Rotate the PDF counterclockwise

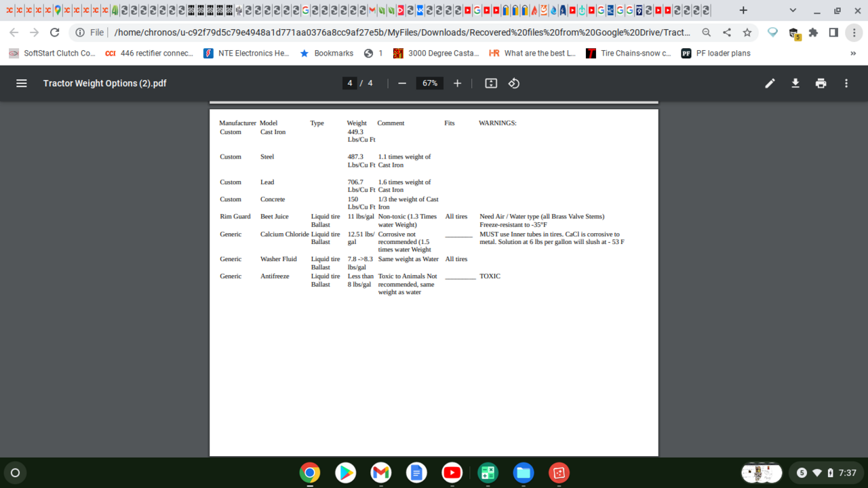click(x=514, y=83)
